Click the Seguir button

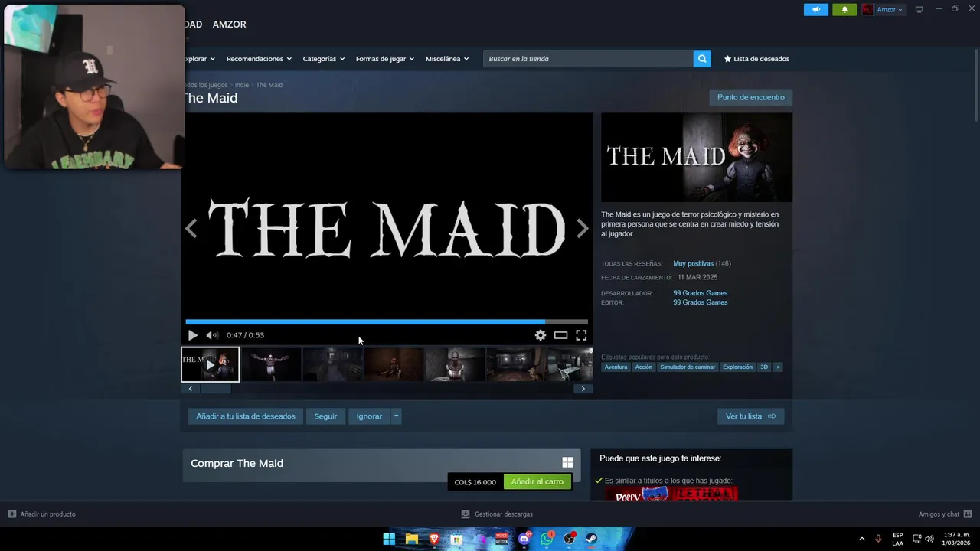[325, 416]
